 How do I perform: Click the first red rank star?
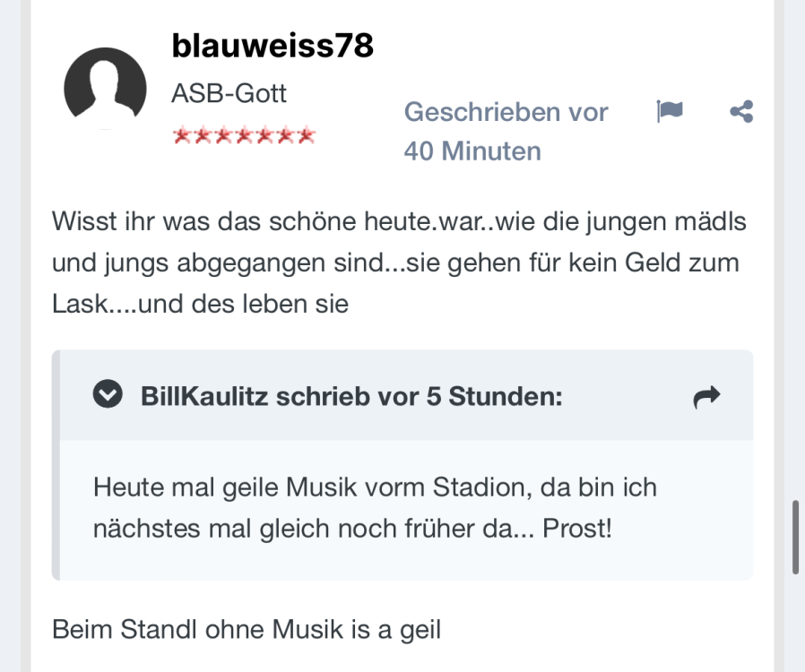181,136
